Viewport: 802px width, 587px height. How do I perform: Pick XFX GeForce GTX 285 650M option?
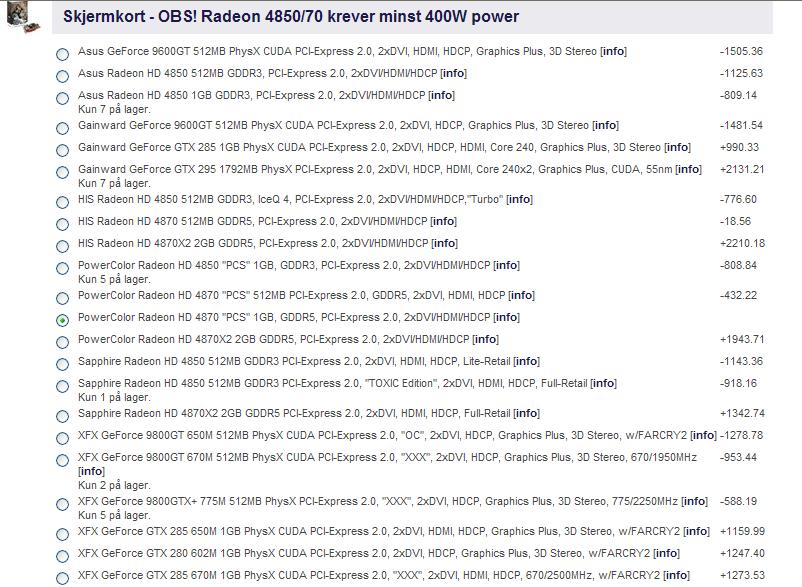tap(62, 534)
